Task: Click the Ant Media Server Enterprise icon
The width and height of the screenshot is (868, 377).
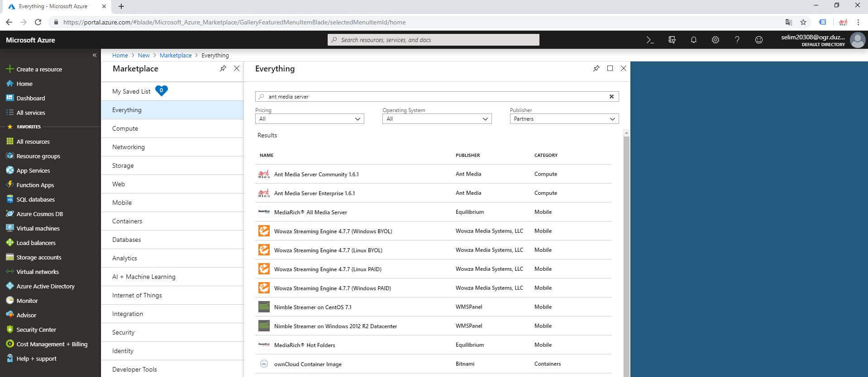Action: [x=264, y=193]
